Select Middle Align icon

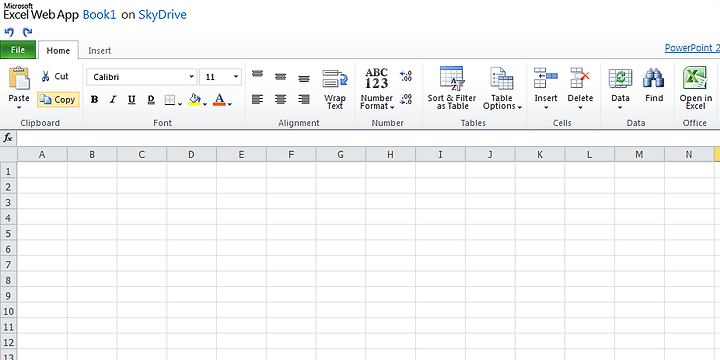tap(281, 77)
